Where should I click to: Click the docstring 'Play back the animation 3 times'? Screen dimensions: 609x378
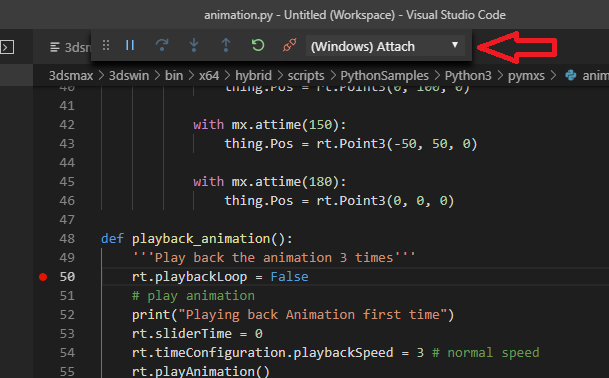pyautogui.click(x=273, y=258)
